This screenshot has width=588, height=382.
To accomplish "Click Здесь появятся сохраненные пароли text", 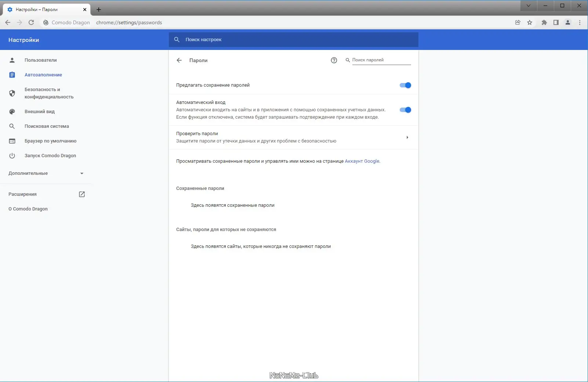I will click(x=233, y=205).
